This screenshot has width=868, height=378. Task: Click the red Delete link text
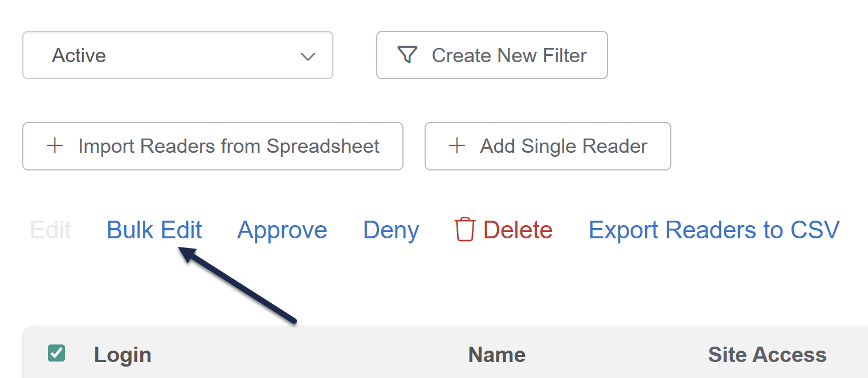click(517, 230)
